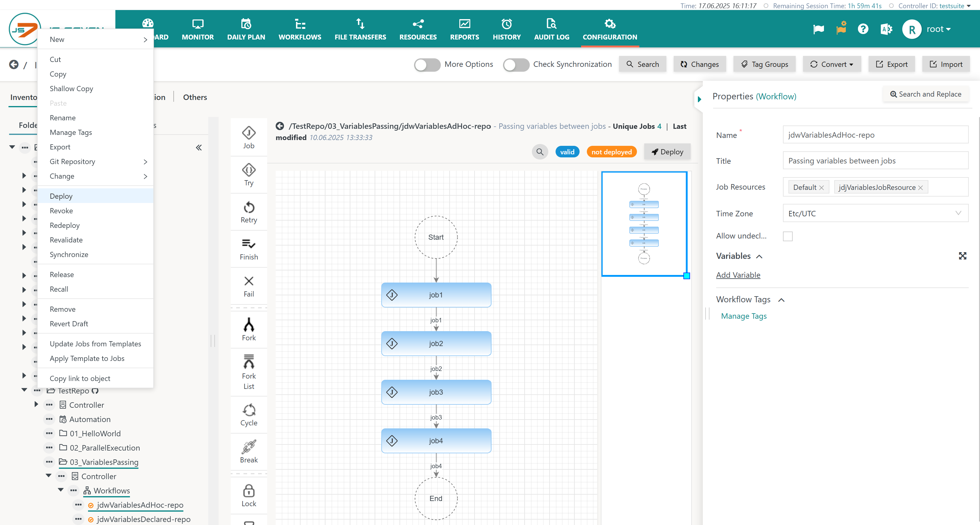This screenshot has width=980, height=525.
Task: Click the Manage Tags link in properties
Action: click(x=744, y=316)
